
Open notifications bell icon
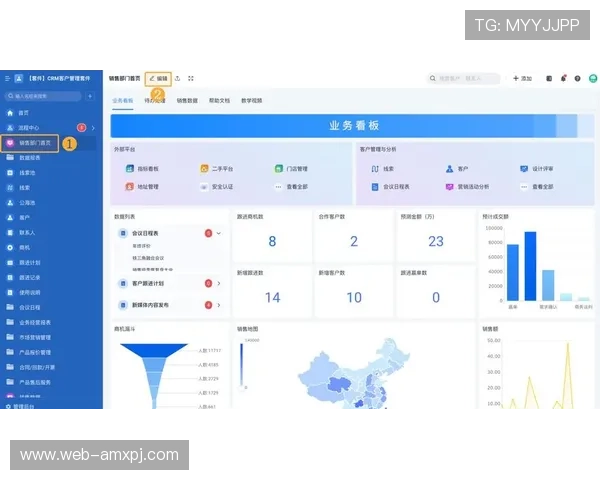[x=563, y=78]
